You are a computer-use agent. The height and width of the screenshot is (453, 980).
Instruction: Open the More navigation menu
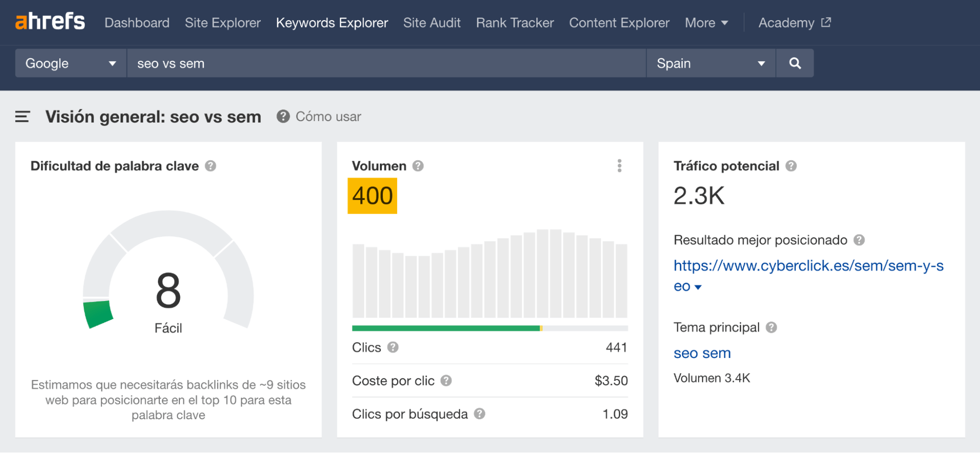[x=706, y=23]
